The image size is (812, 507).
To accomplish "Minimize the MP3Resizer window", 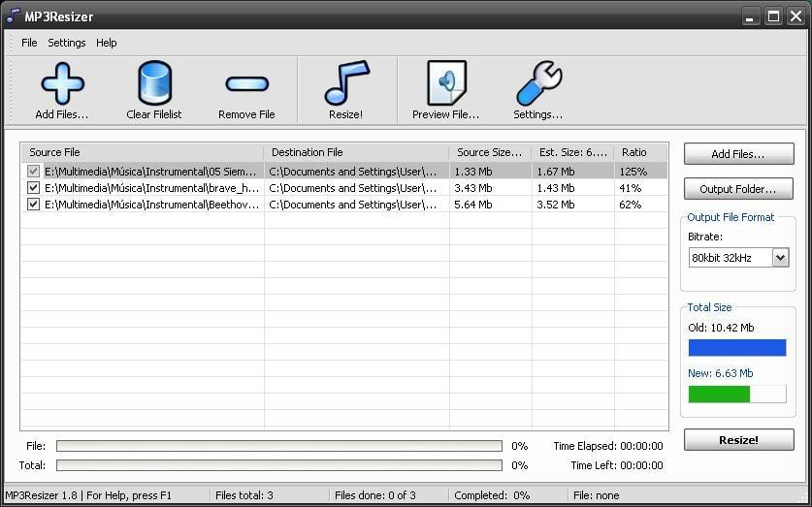I will (x=750, y=16).
